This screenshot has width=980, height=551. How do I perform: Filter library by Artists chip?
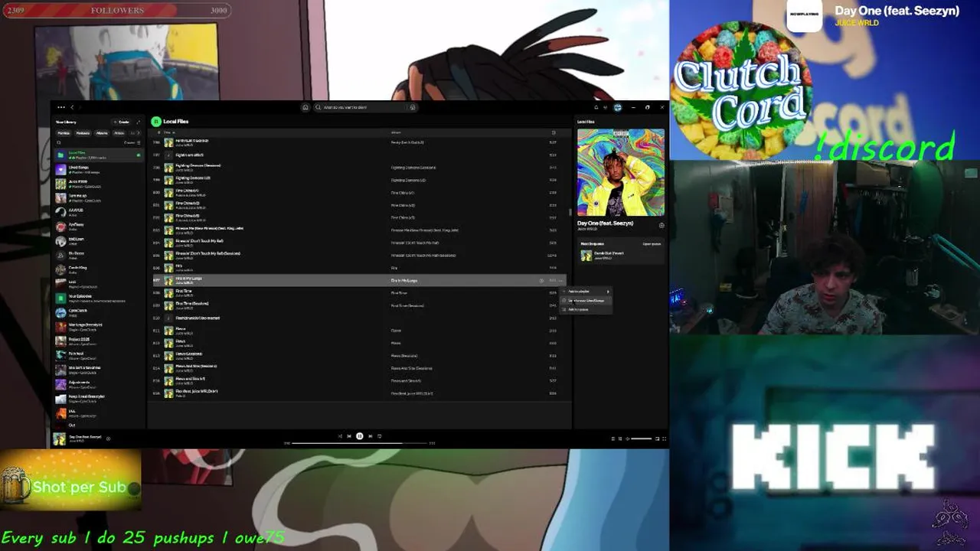point(119,132)
